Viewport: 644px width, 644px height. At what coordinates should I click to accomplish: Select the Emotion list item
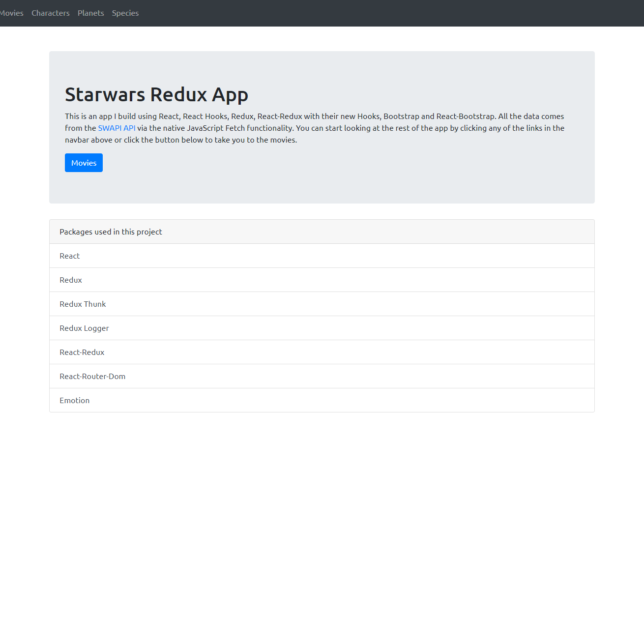point(322,400)
